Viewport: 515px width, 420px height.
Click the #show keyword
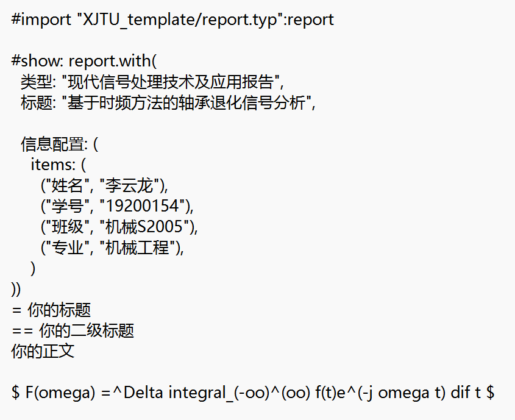(x=38, y=61)
